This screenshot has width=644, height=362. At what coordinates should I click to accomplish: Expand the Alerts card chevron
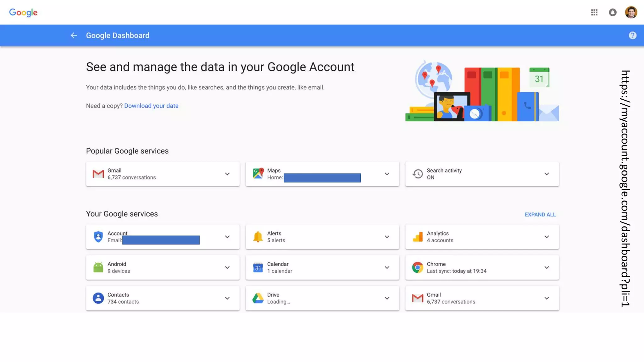tap(387, 237)
